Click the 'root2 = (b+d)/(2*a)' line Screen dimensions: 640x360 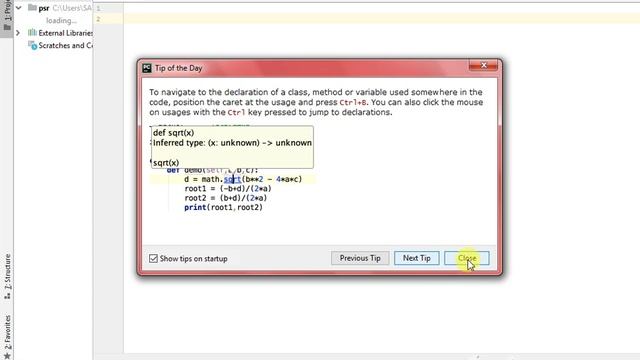tap(226, 198)
